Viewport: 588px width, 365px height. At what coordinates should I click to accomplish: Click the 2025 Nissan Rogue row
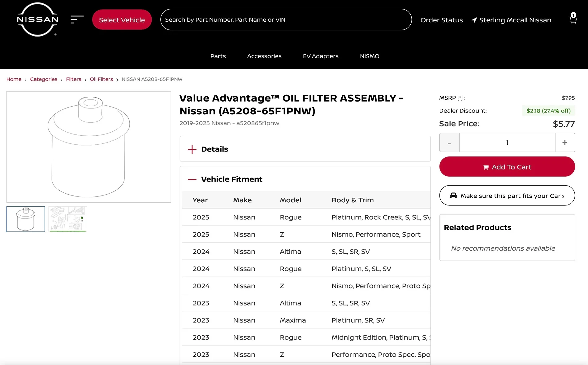tap(306, 217)
